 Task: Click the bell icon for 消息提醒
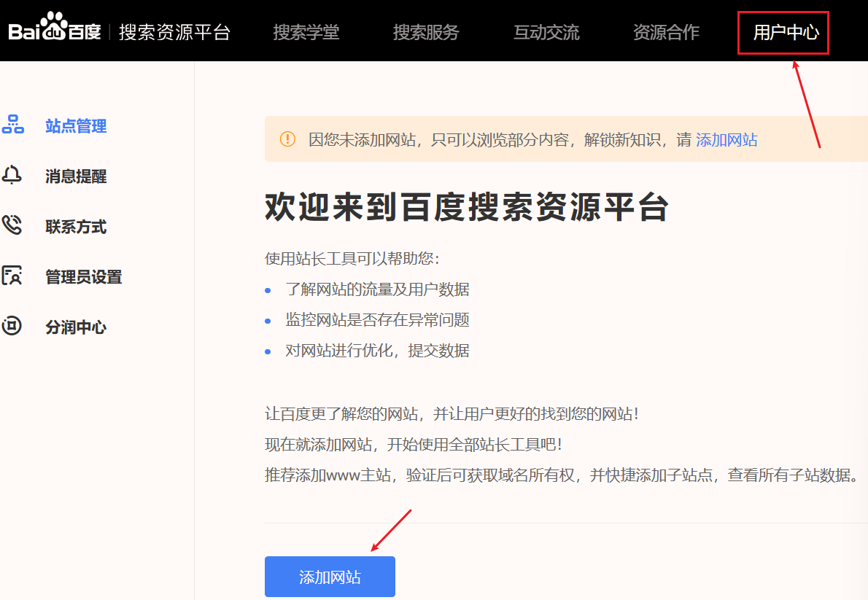(12, 176)
